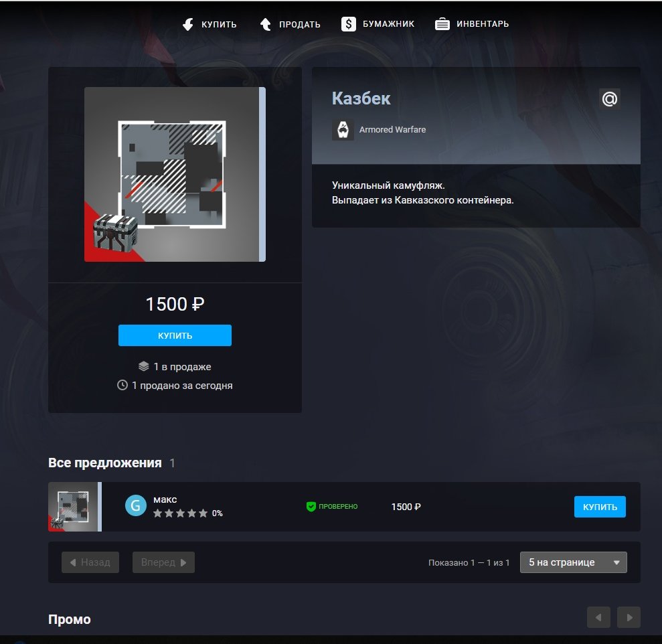The image size is (662, 644).
Task: Click Купить in макс offer row
Action: click(x=600, y=507)
